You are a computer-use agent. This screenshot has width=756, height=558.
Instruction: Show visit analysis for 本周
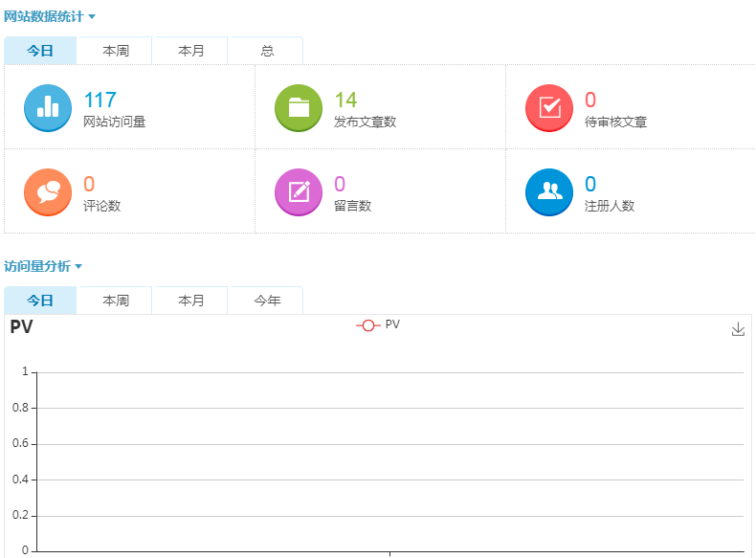(x=116, y=301)
